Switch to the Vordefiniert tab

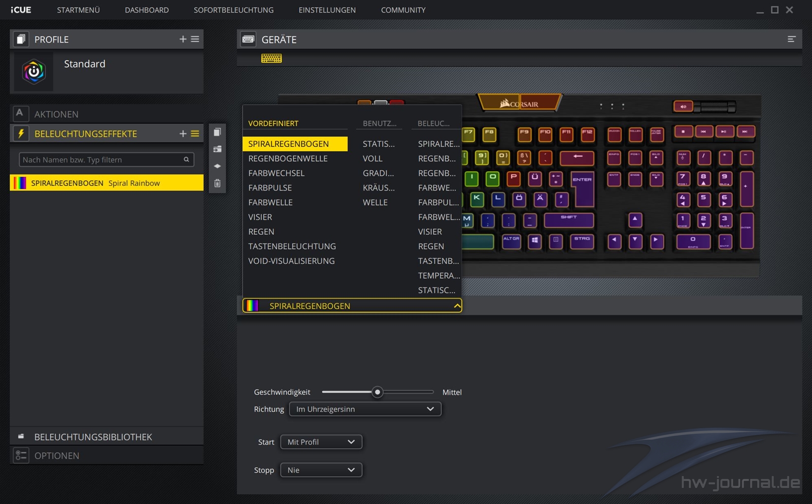(x=273, y=123)
